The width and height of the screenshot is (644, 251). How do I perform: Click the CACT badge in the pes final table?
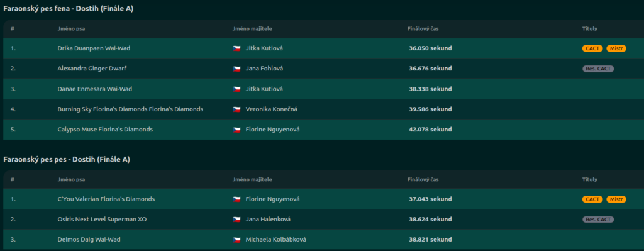[592, 199]
